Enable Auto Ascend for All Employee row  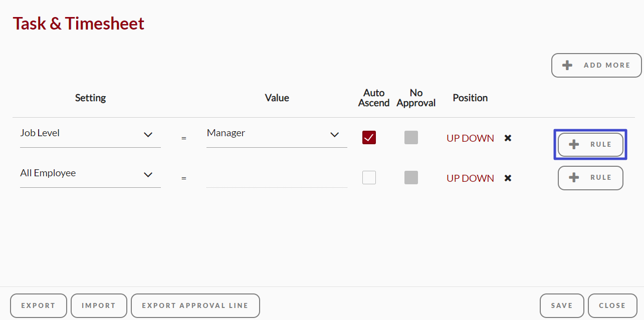[x=369, y=177]
